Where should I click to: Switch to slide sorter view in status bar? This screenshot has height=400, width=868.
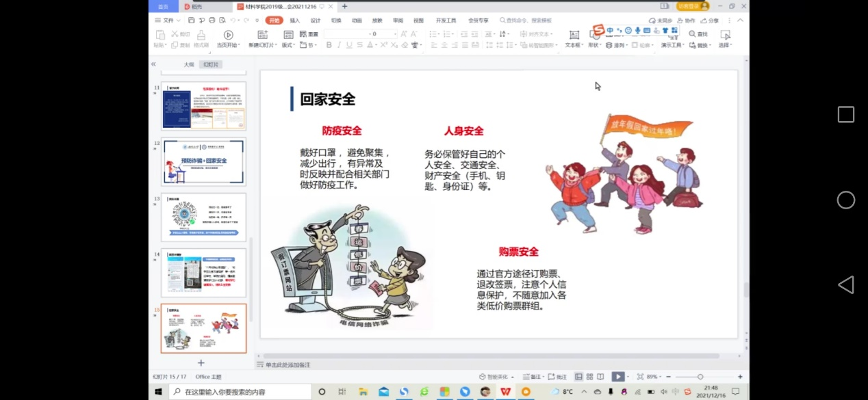[x=589, y=377]
